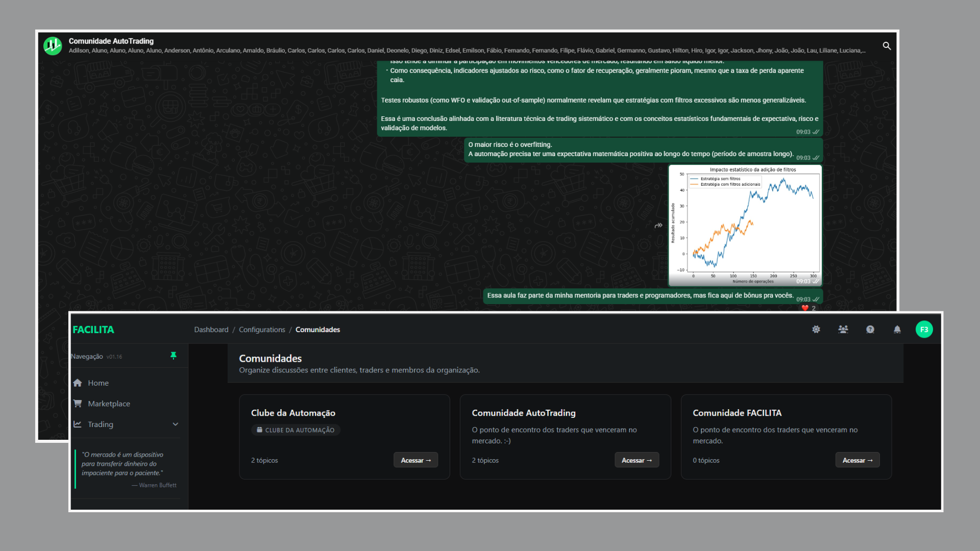Go to Configurations breadcrumb link
980x551 pixels.
(262, 330)
